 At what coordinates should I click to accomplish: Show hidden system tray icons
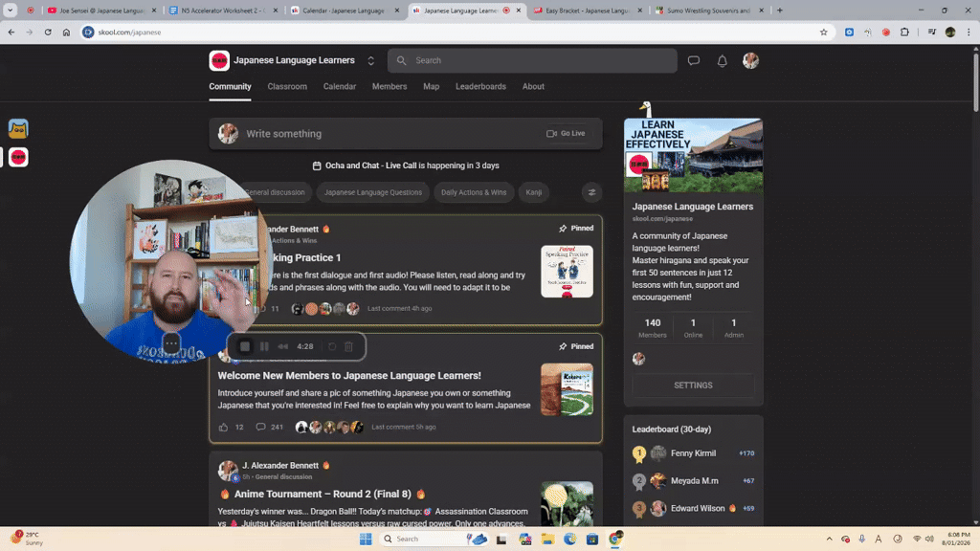pos(830,539)
